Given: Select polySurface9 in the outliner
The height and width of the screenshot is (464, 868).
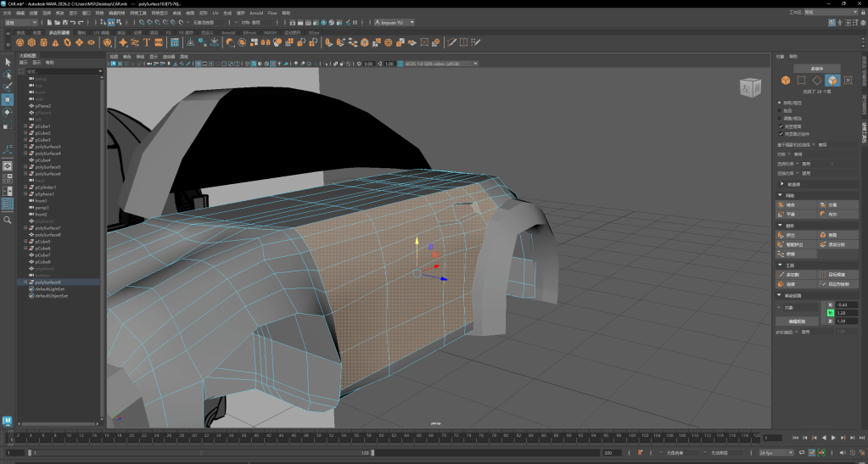Looking at the screenshot, I should pyautogui.click(x=48, y=282).
